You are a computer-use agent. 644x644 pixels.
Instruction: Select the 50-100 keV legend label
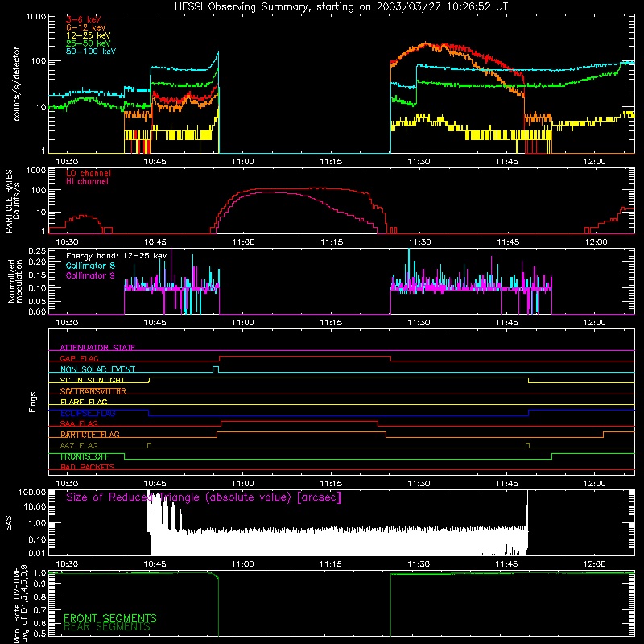91,52
